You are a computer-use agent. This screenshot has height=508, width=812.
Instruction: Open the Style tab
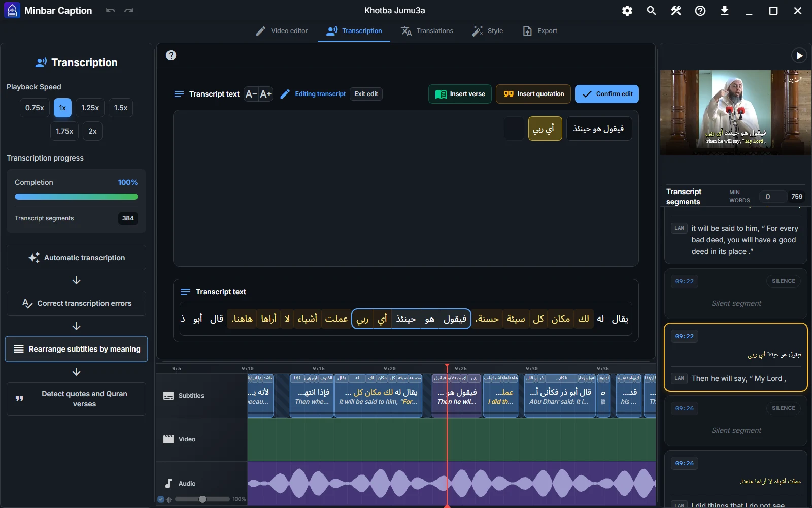(x=488, y=31)
